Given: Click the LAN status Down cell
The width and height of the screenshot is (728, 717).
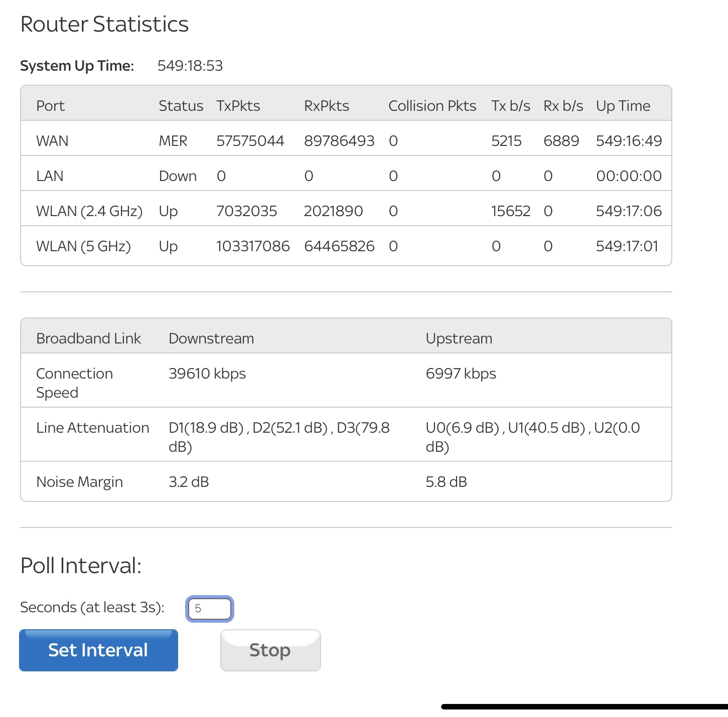Looking at the screenshot, I should point(178,176).
